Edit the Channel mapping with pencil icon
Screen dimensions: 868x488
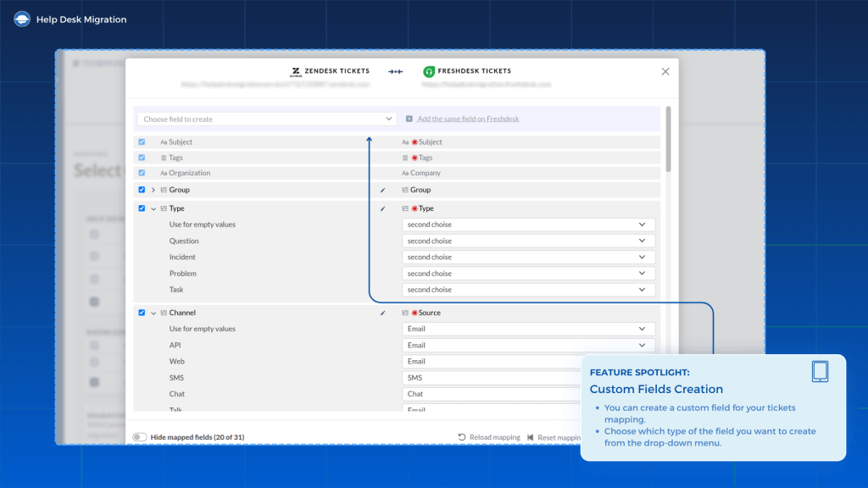pyautogui.click(x=382, y=313)
